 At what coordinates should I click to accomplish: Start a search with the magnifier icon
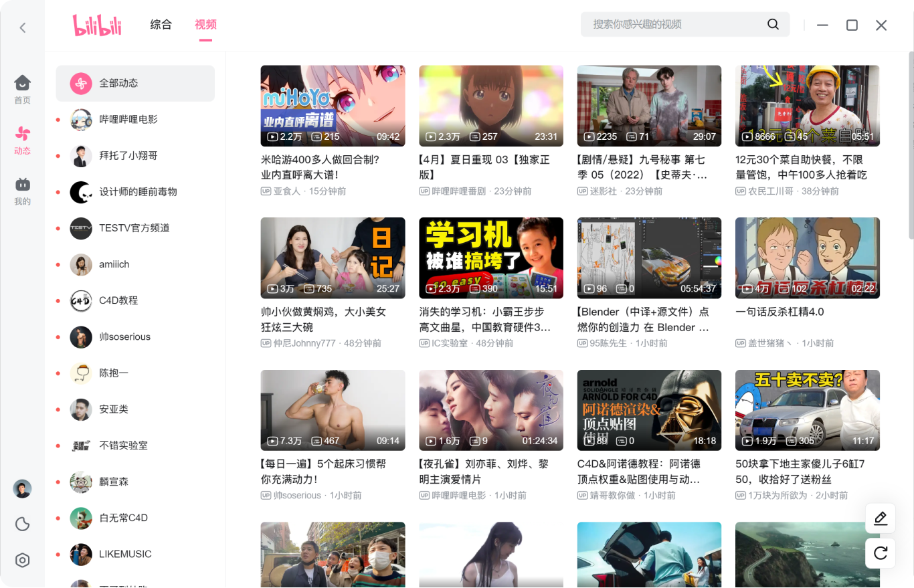click(773, 24)
